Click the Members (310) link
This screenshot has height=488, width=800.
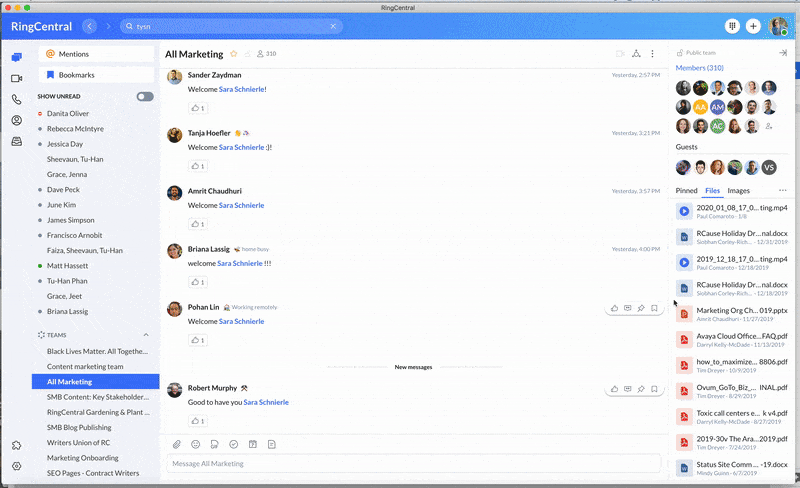pyautogui.click(x=699, y=68)
